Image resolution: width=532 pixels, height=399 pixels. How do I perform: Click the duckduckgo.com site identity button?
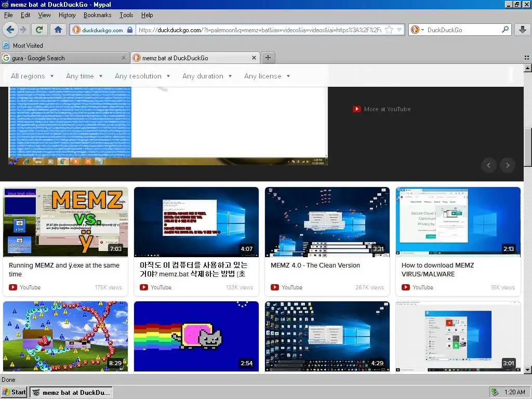pyautogui.click(x=102, y=30)
